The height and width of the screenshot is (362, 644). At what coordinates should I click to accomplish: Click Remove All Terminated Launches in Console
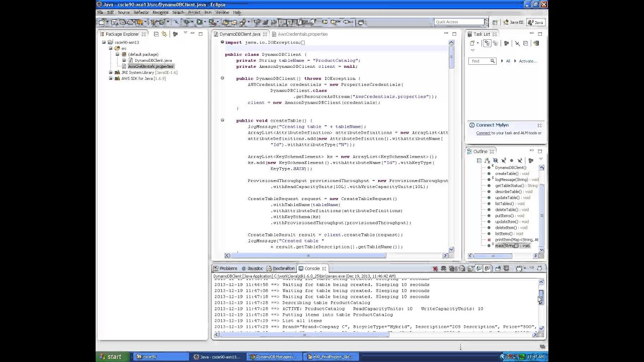[x=452, y=268]
